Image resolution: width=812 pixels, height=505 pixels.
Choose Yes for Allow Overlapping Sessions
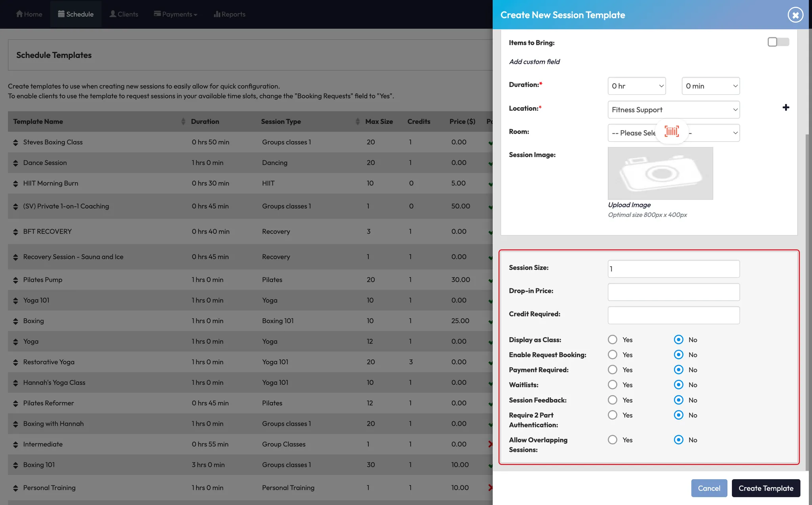coord(613,440)
